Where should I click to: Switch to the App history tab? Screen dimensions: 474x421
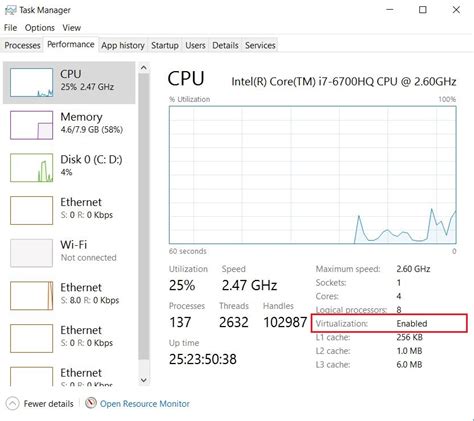[123, 45]
